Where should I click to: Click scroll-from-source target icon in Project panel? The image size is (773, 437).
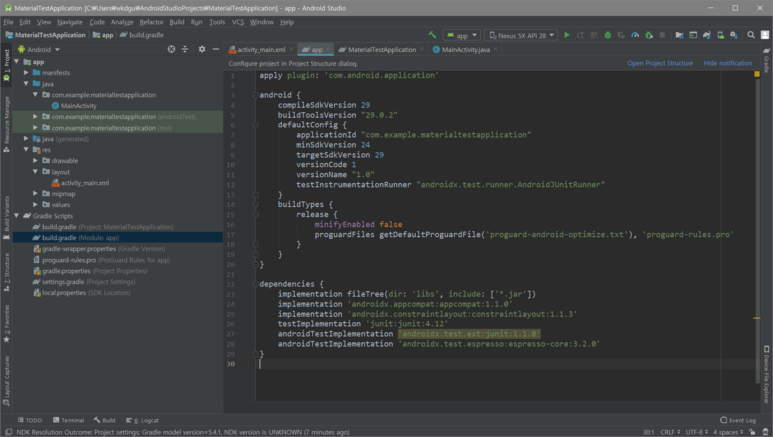click(x=171, y=49)
